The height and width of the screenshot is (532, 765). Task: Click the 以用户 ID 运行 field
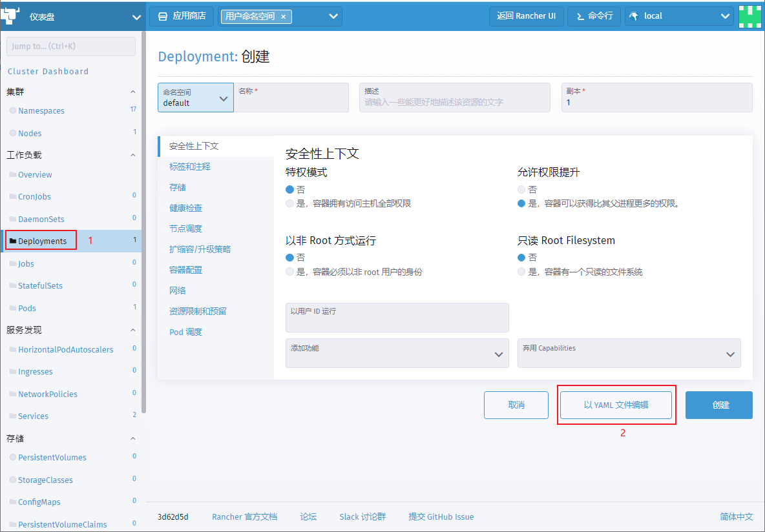(397, 318)
